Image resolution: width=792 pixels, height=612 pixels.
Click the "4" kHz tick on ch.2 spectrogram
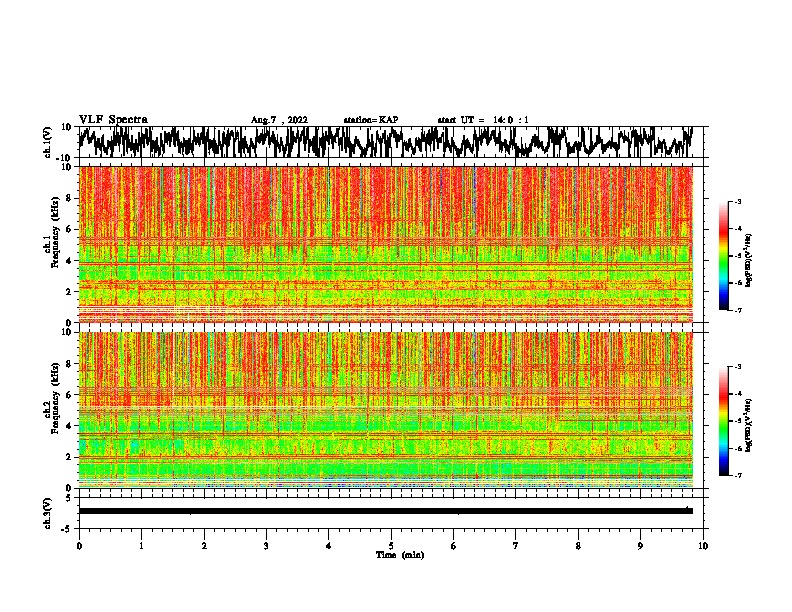click(70, 426)
